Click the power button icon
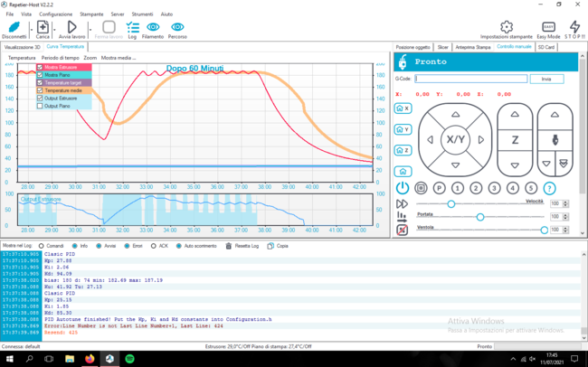The width and height of the screenshot is (588, 367). pyautogui.click(x=403, y=188)
